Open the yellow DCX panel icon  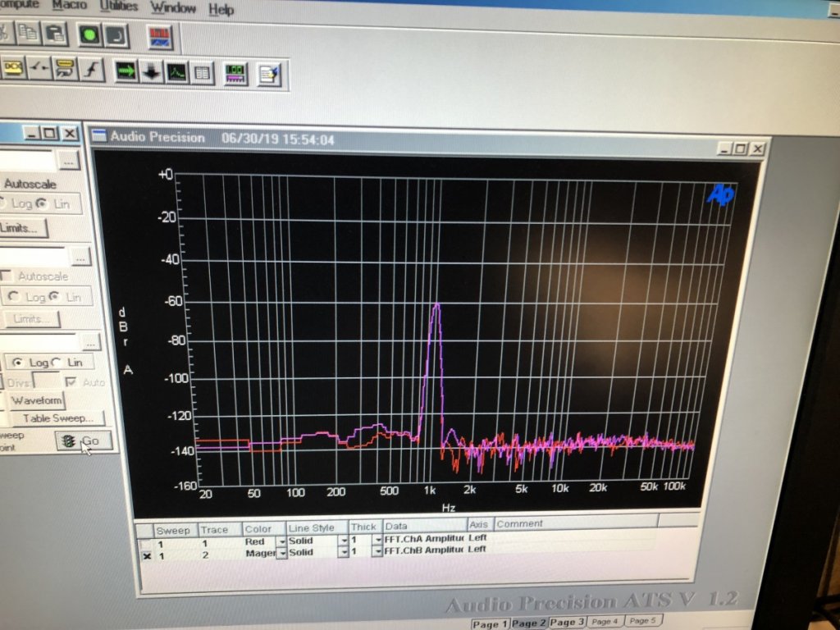[13, 68]
